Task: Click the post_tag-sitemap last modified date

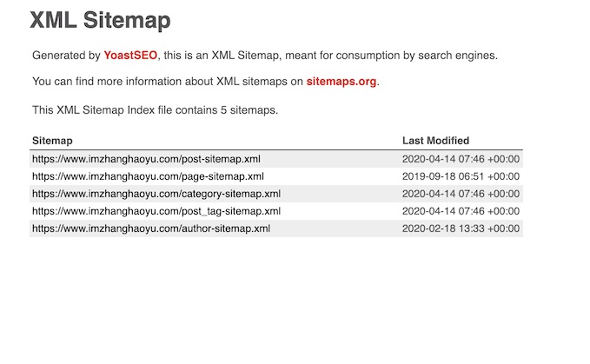Action: 461,211
